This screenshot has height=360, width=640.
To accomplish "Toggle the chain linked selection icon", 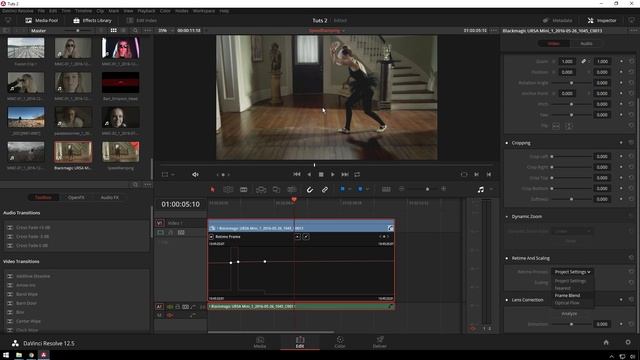I will (x=325, y=189).
